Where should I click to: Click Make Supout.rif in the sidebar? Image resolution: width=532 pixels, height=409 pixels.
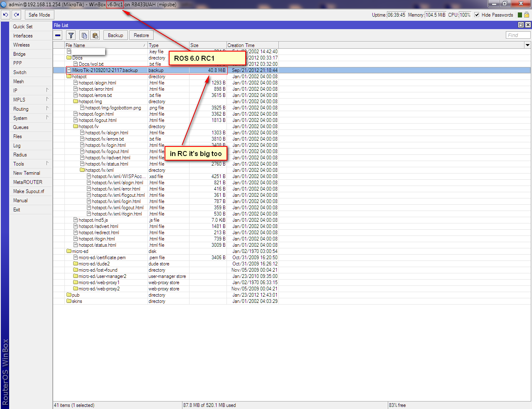[x=29, y=191]
